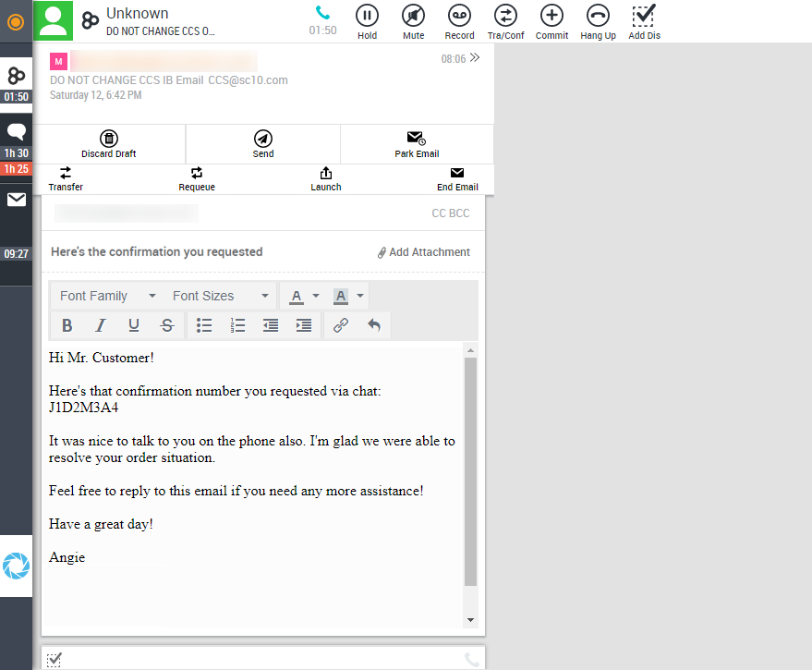Viewport: 812px width, 670px height.
Task: Send the email reply
Action: (x=263, y=144)
